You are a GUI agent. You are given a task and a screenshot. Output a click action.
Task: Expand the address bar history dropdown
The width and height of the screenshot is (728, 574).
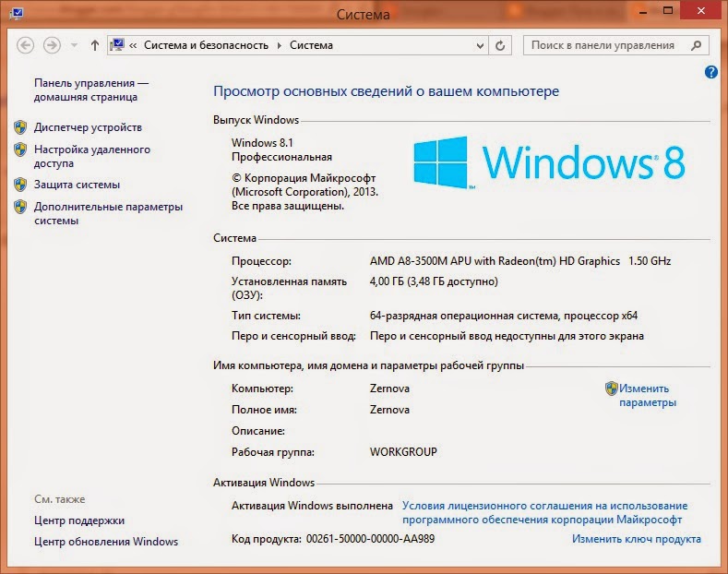pos(481,45)
